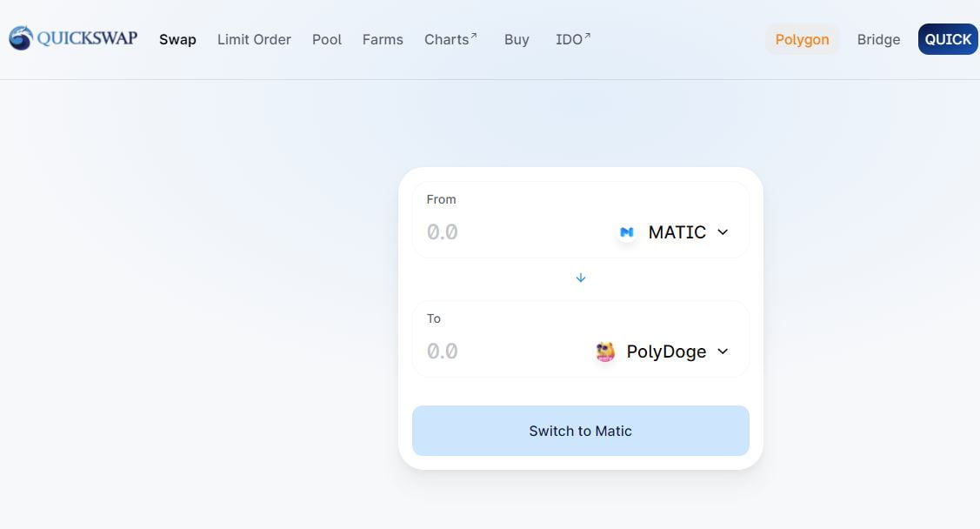Click the external-link arrow beside Charts

click(x=474, y=37)
